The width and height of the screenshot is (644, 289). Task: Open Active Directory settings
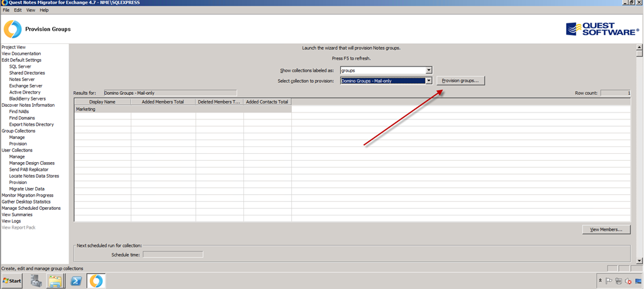pos(25,92)
